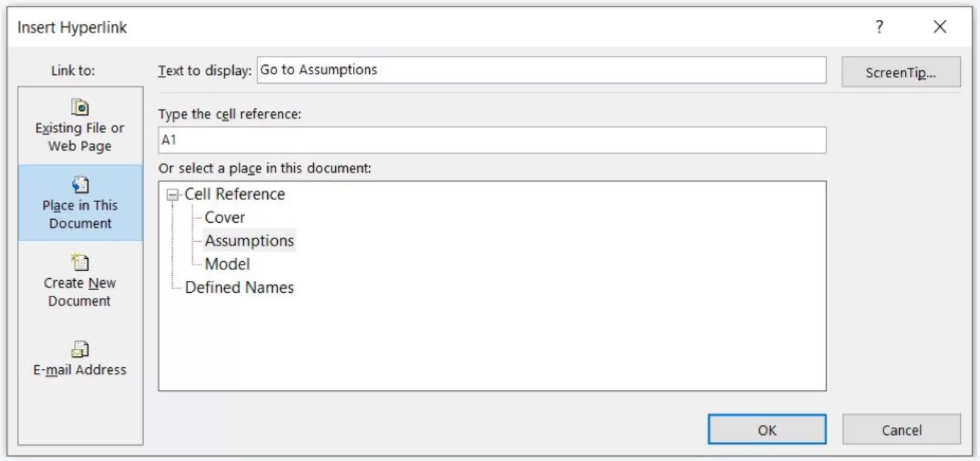Viewport: 980px width, 461px height.
Task: Select the Cover sheet in tree
Action: [225, 218]
